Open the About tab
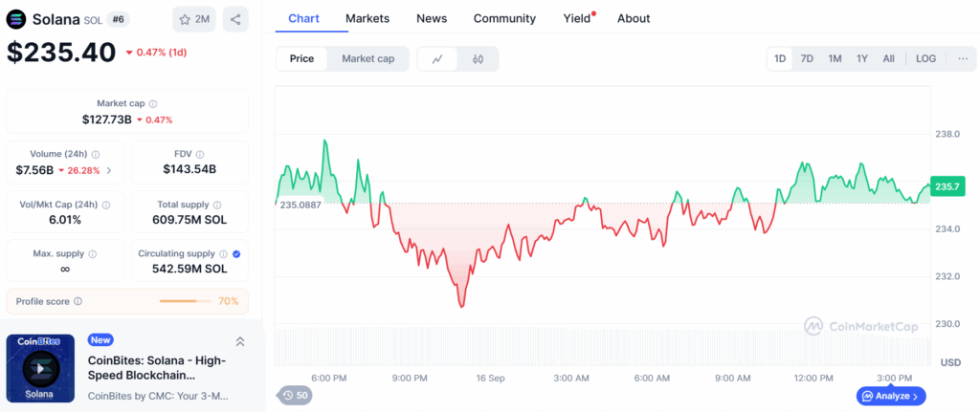Viewport: 980px width, 412px height. (x=634, y=19)
